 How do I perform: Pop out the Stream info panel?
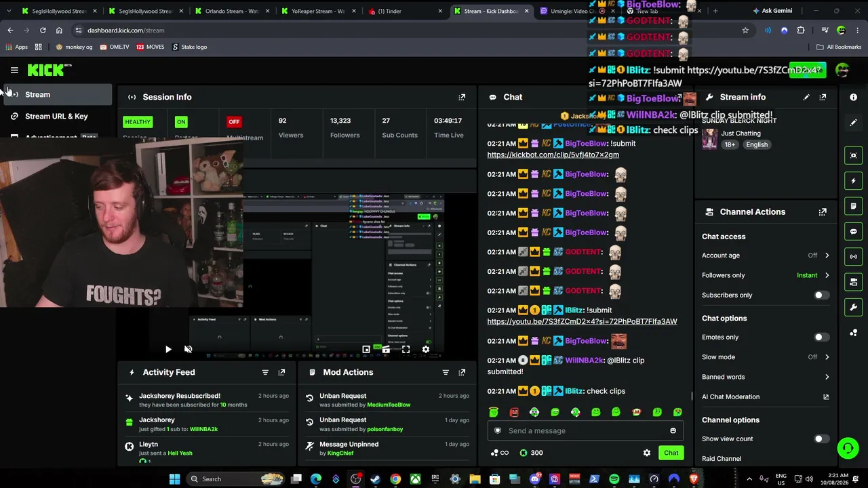(x=823, y=97)
